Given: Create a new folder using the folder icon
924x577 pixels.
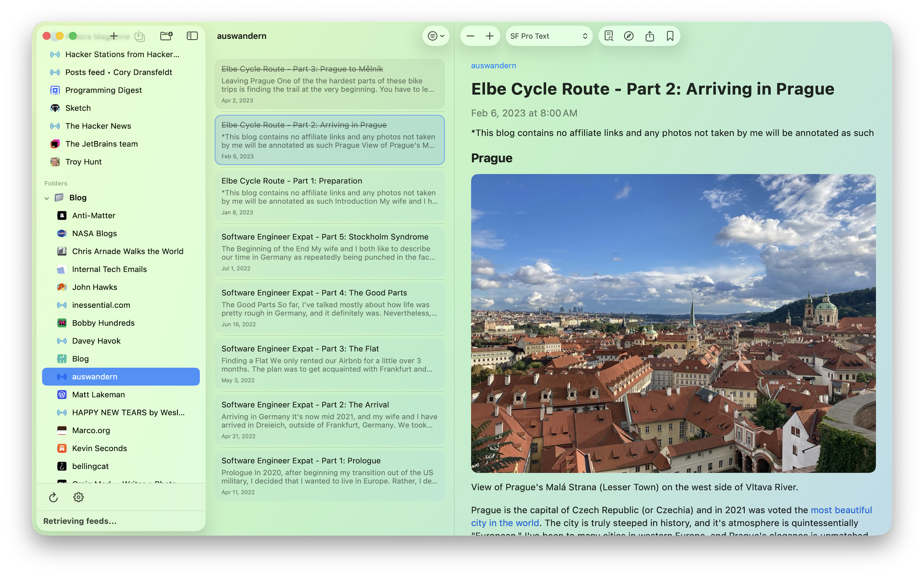Looking at the screenshot, I should [166, 36].
